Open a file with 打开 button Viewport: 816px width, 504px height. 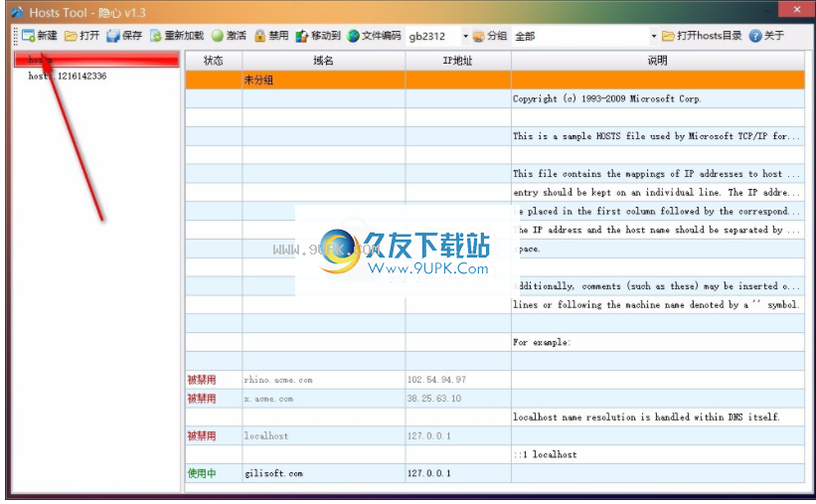tap(82, 36)
